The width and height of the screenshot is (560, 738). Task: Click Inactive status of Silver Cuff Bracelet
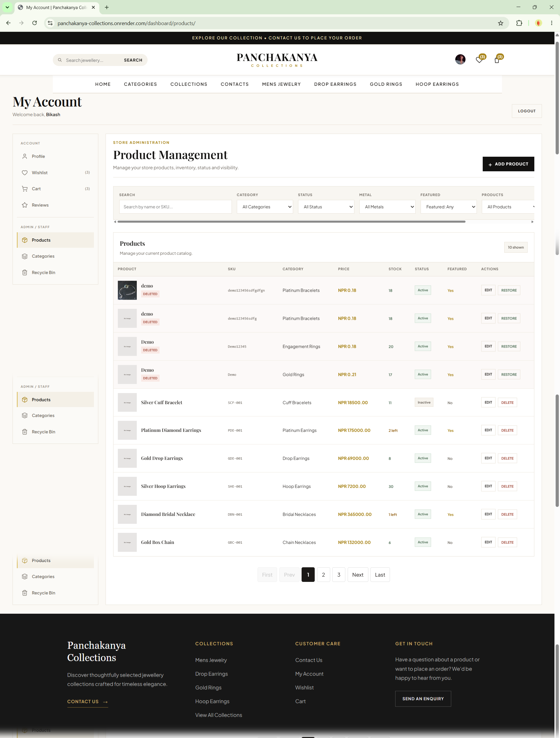pyautogui.click(x=423, y=402)
